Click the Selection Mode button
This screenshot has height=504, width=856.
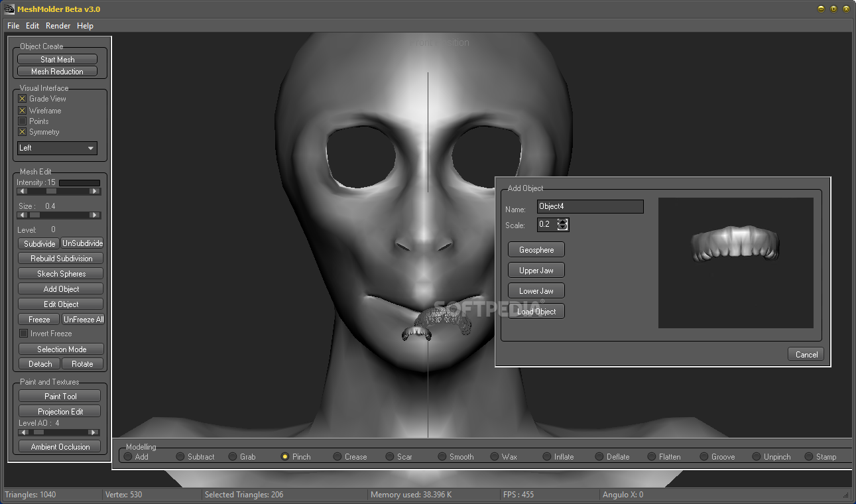point(61,349)
